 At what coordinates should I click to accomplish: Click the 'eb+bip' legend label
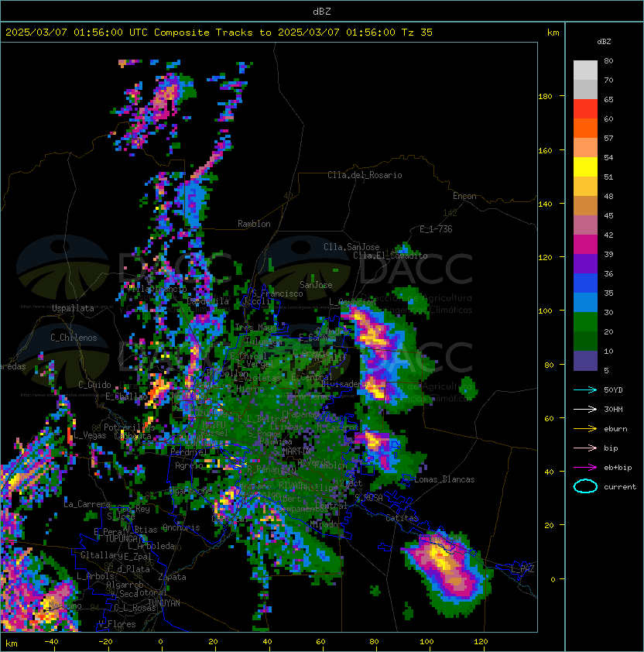pyautogui.click(x=618, y=468)
